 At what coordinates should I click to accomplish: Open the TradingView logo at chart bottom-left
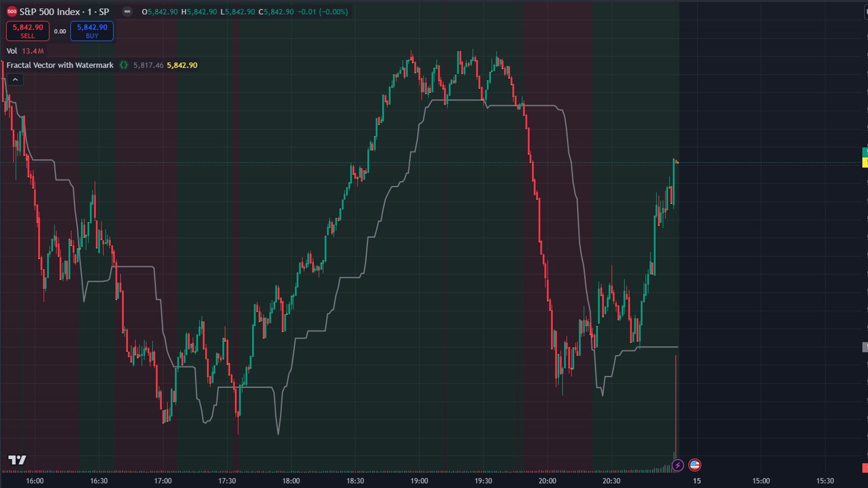17,460
